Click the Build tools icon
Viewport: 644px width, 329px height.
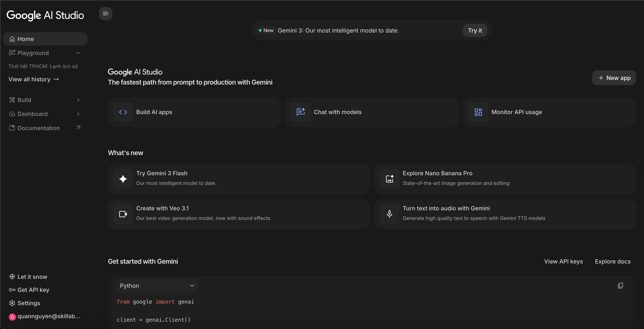coord(12,100)
